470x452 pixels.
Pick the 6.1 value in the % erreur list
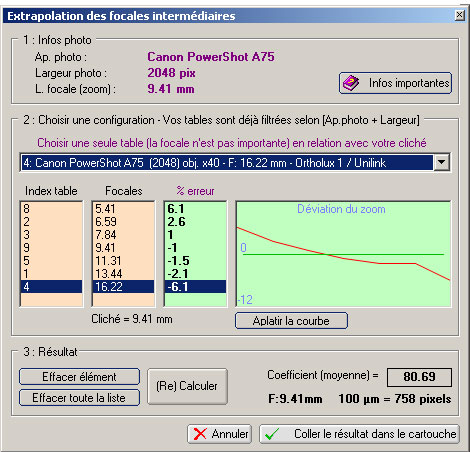coord(195,209)
